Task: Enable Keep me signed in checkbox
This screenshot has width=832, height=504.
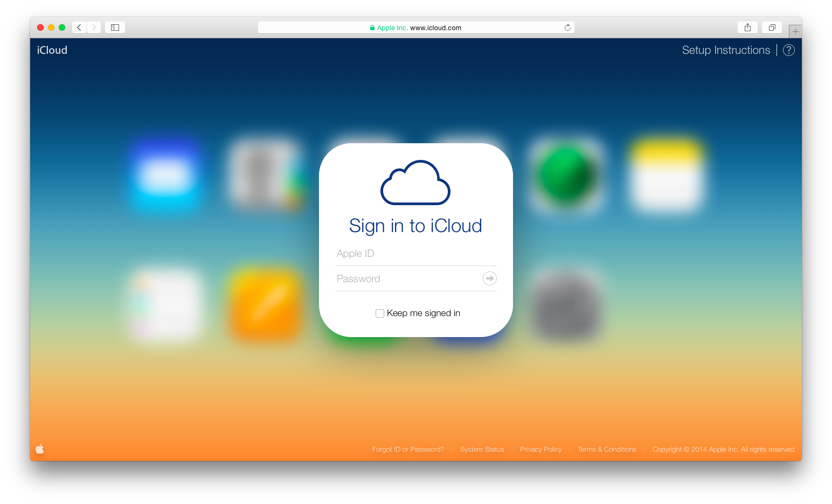Action: (380, 313)
